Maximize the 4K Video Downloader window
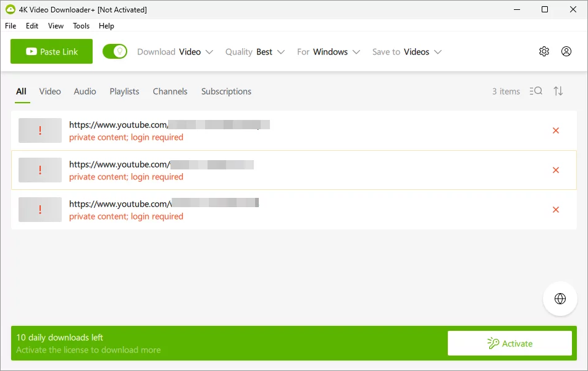588x371 pixels. point(545,9)
